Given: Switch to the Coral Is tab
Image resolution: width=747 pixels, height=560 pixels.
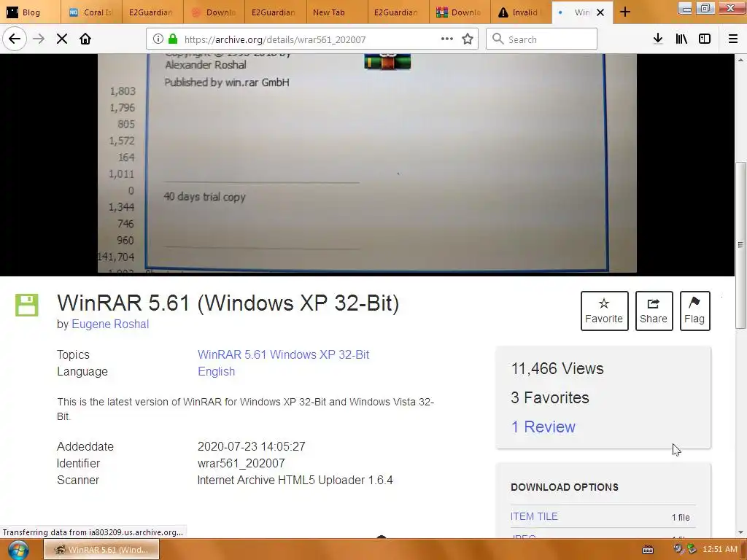Looking at the screenshot, I should coord(91,12).
